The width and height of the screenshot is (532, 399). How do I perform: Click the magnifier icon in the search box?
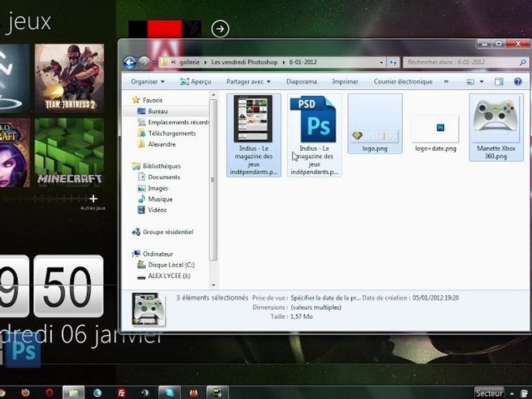[523, 62]
